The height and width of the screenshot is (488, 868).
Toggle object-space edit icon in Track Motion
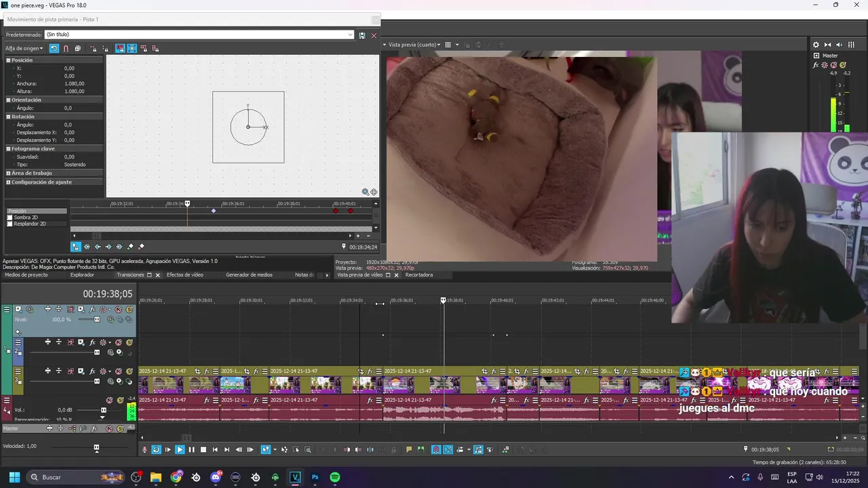(x=77, y=48)
